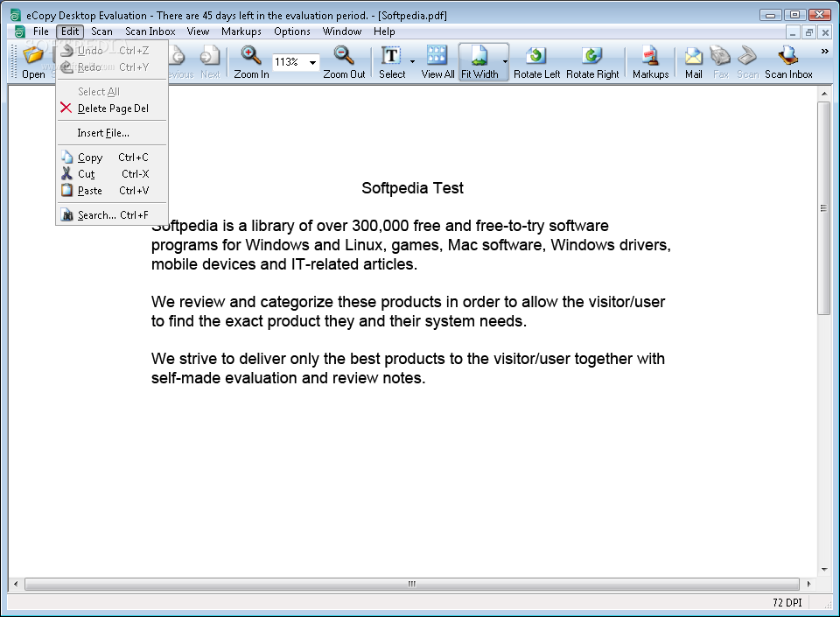Click the Zoom In magnifier icon
The image size is (840, 617).
click(251, 56)
